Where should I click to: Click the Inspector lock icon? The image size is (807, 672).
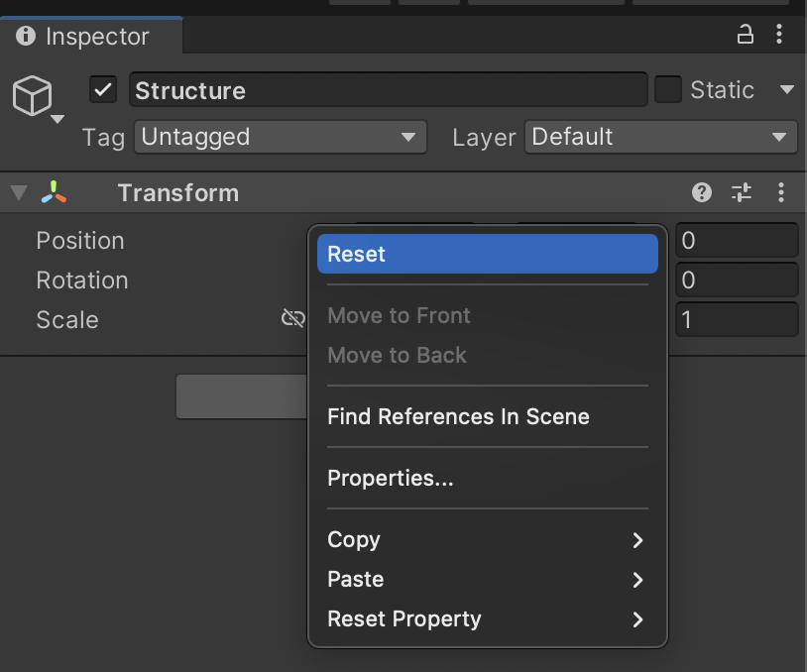(x=746, y=36)
